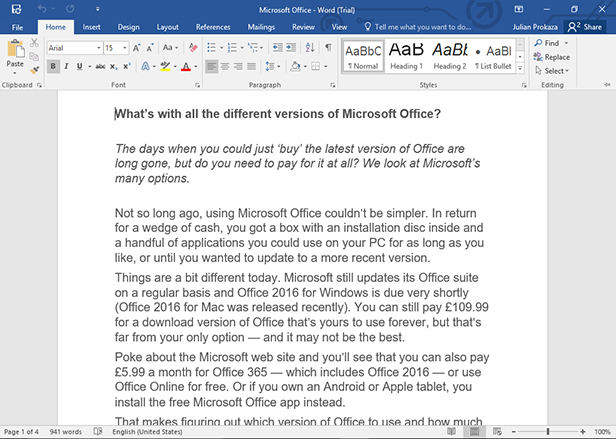Click the Share button
This screenshot has height=439, width=616.
point(585,27)
